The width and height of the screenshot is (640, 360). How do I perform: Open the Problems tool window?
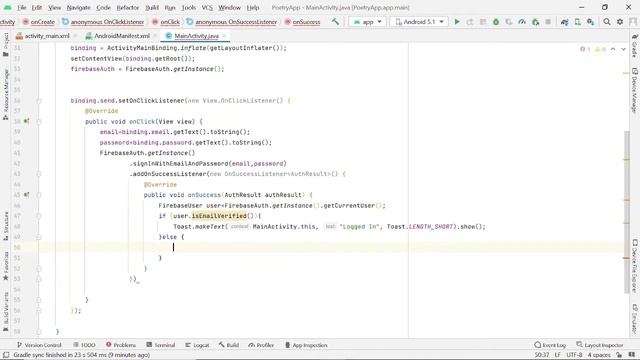(121, 345)
